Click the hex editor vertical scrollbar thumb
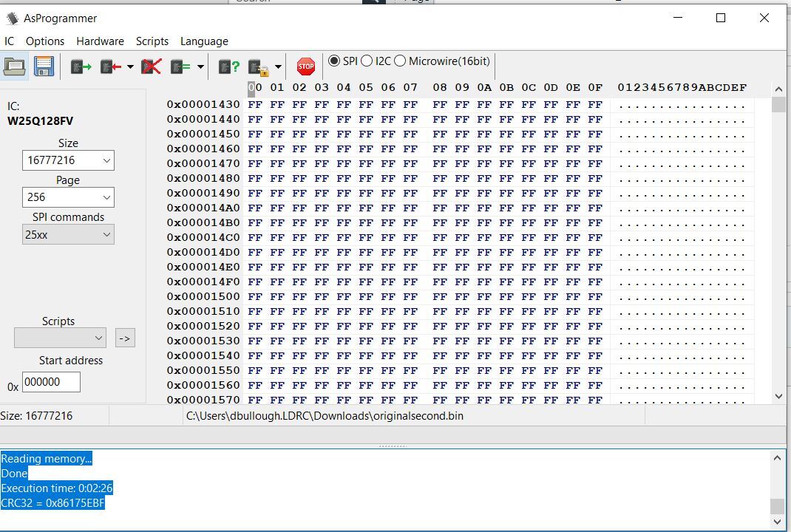This screenshot has width=791, height=532. (x=778, y=104)
